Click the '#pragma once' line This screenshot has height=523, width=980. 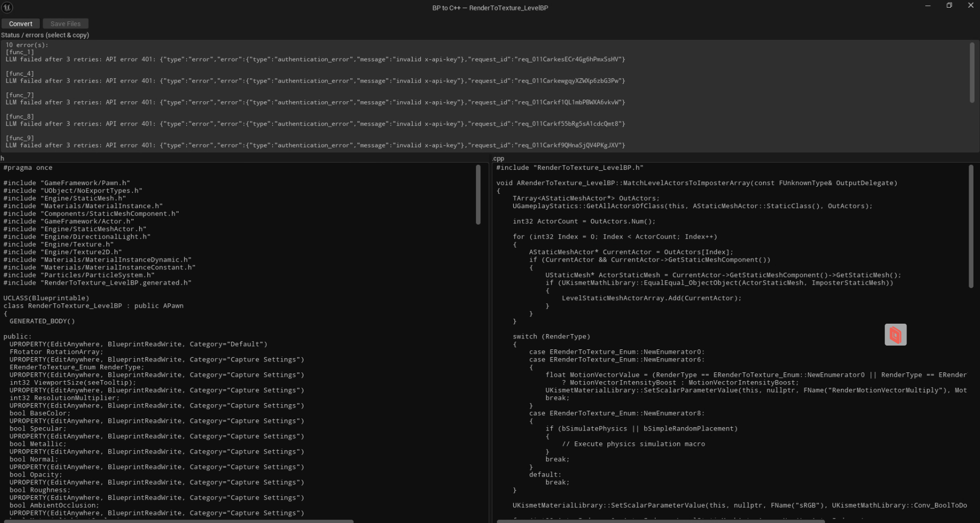pos(28,168)
